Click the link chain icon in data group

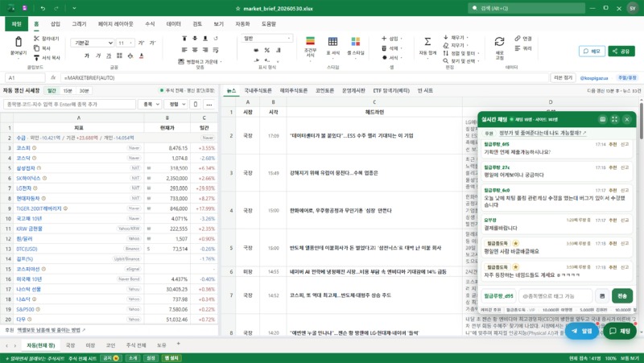518,38
